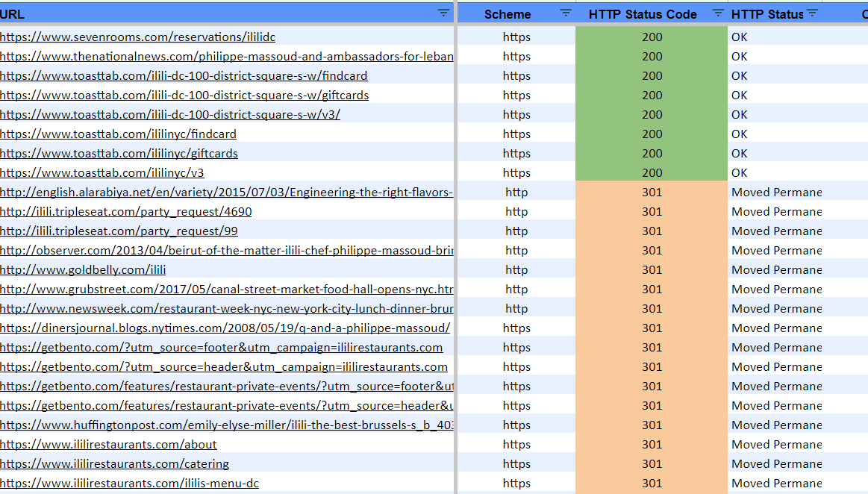Select the 301 code in the goldbelly row
868x494 pixels.
(x=652, y=269)
